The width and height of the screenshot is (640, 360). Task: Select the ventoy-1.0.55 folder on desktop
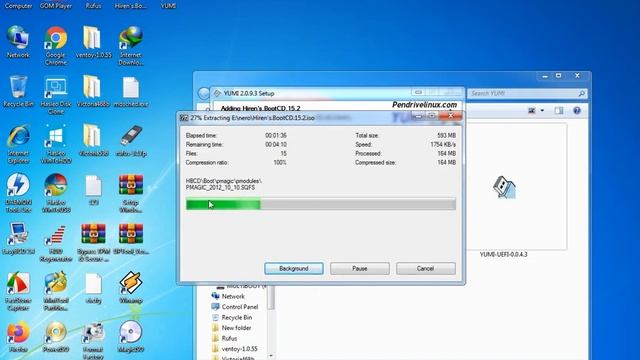point(93,41)
